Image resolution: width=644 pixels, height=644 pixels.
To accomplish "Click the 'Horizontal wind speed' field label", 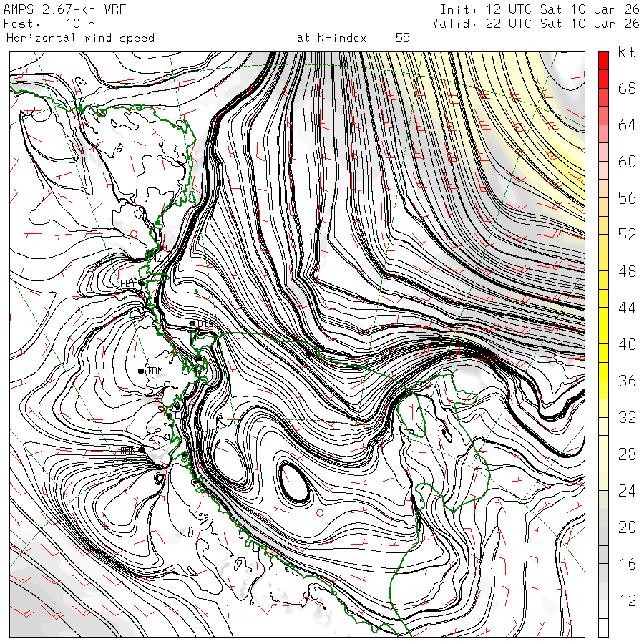I will (x=80, y=38).
